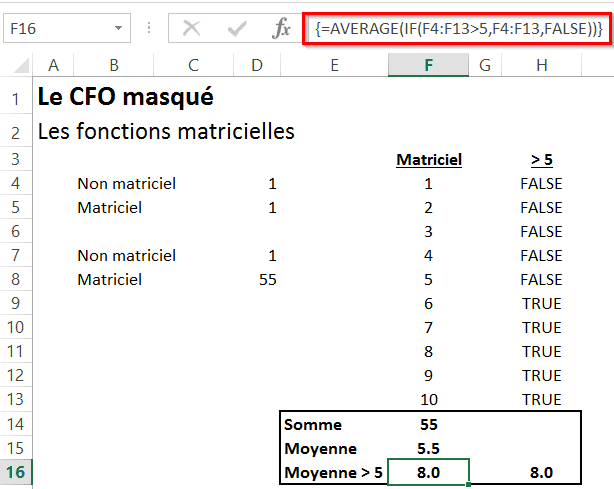The image size is (614, 489).
Task: Select column B header
Action: (x=114, y=66)
